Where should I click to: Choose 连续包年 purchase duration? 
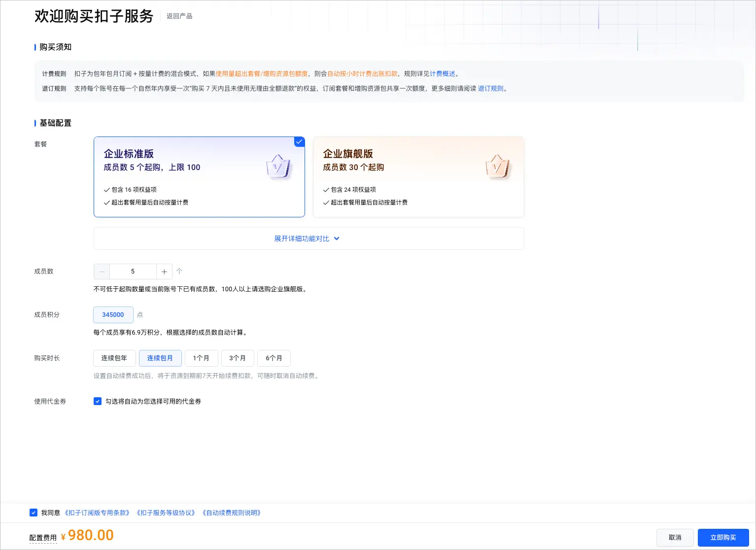pos(114,358)
